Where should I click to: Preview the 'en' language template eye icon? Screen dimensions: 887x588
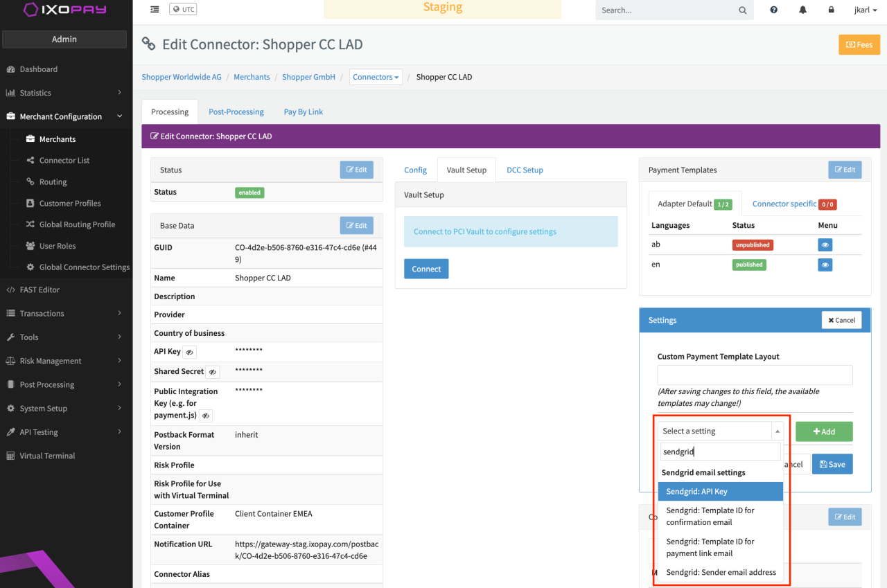pyautogui.click(x=825, y=265)
